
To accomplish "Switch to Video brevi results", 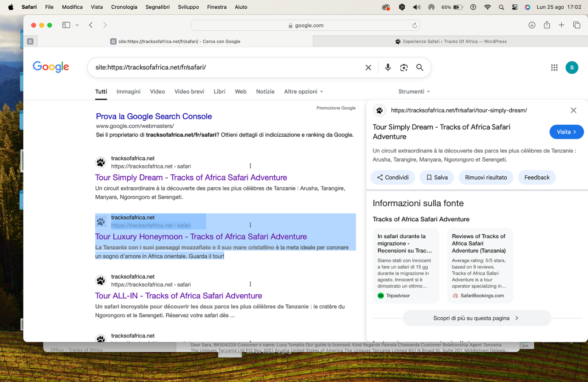I will (x=189, y=92).
